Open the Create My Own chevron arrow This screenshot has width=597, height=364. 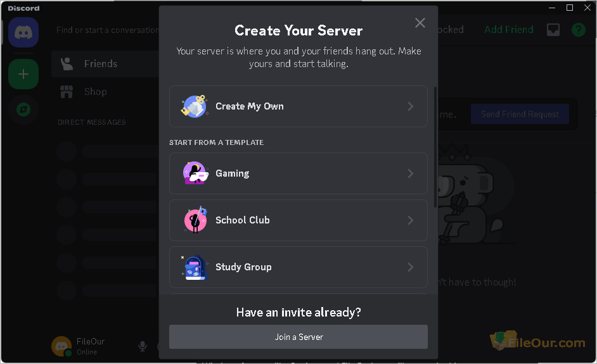point(411,106)
